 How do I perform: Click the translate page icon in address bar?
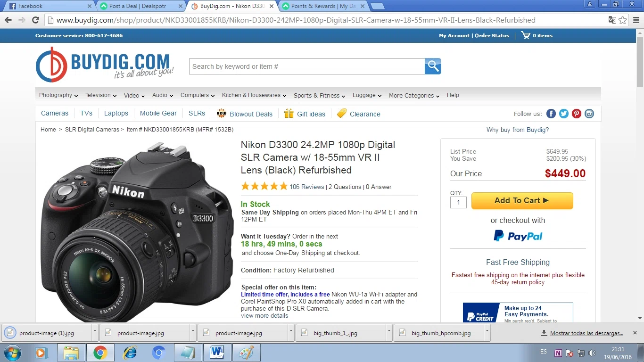pyautogui.click(x=612, y=20)
